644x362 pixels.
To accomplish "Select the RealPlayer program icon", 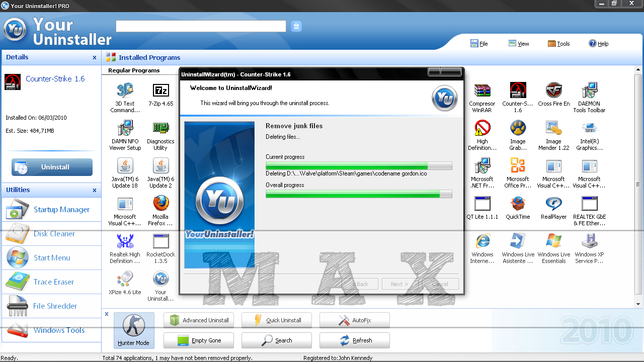I will coord(553,204).
